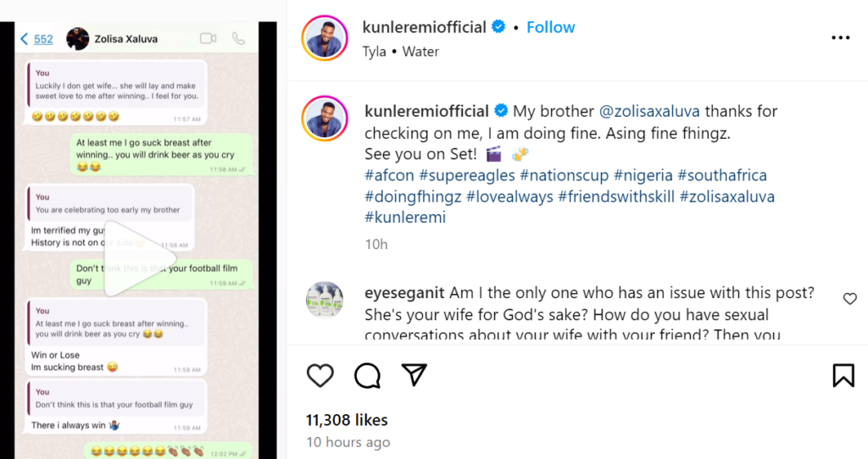This screenshot has height=459, width=868.
Task: Share the post with the paper plane icon
Action: click(x=414, y=375)
